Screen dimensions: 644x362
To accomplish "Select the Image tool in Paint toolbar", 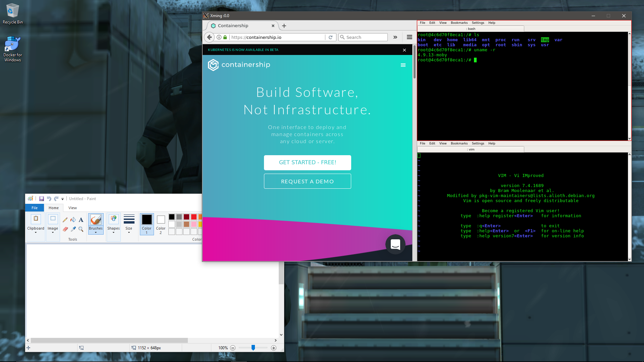I will pyautogui.click(x=52, y=223).
